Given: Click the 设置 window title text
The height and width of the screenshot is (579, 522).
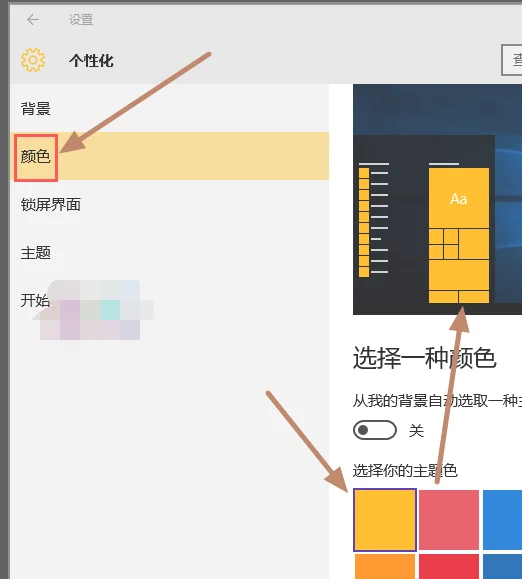Looking at the screenshot, I should [x=81, y=20].
